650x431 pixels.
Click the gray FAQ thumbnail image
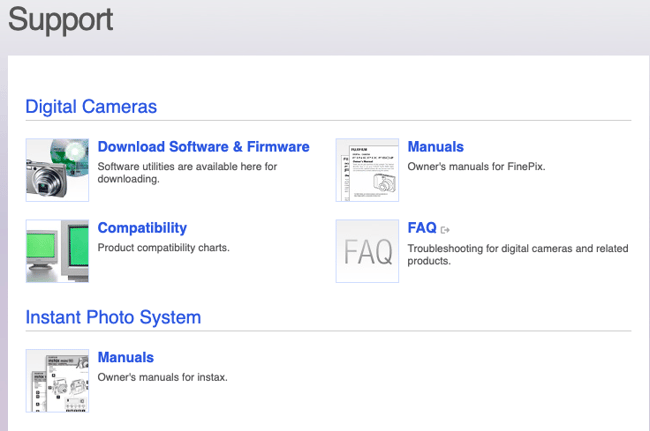click(367, 251)
